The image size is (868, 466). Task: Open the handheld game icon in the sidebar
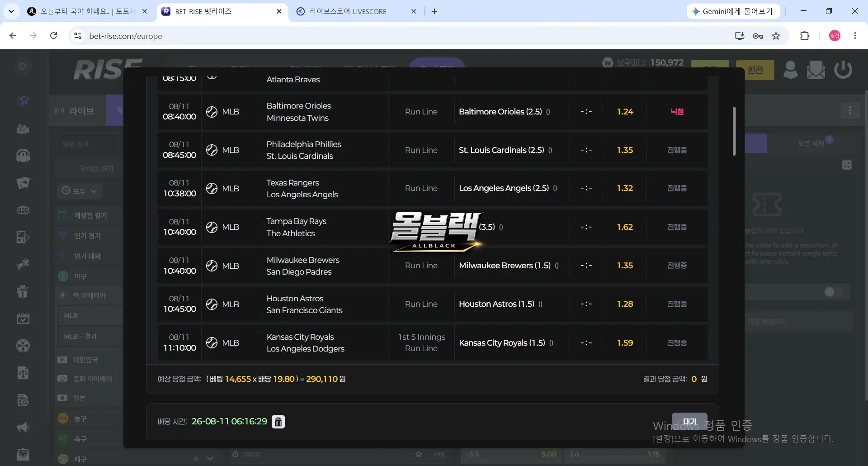click(x=23, y=237)
